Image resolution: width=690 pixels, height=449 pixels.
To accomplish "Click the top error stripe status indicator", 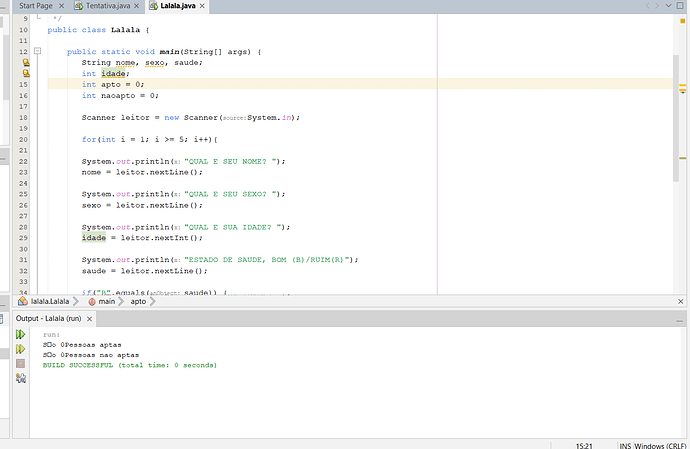I will (683, 20).
